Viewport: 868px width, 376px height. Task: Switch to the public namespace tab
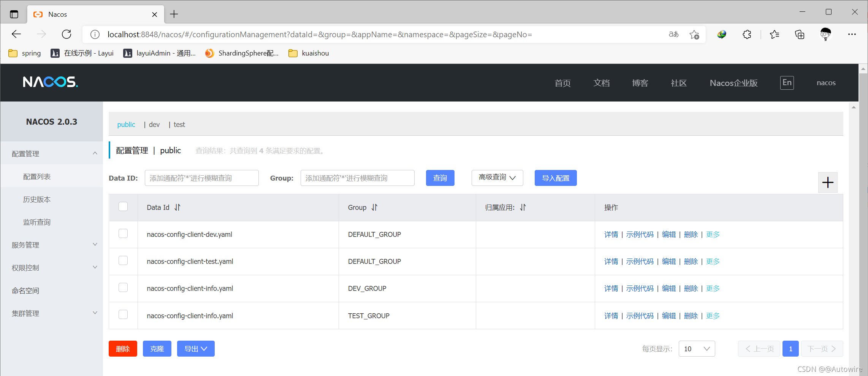click(126, 125)
